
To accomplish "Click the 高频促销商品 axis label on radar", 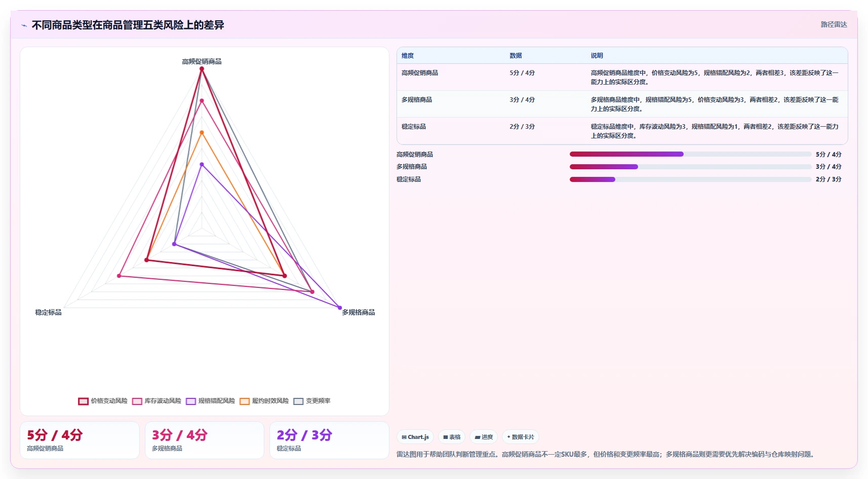I will (202, 61).
